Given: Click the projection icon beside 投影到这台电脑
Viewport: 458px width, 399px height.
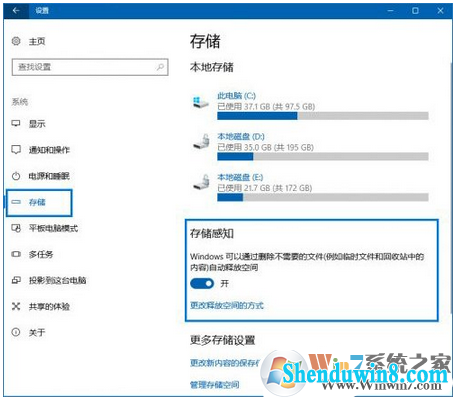Looking at the screenshot, I should tap(16, 280).
